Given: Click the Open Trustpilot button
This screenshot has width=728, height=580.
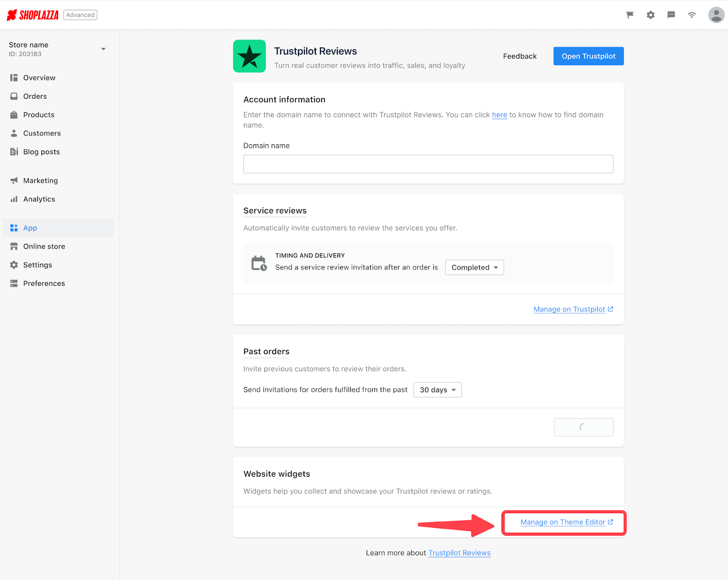Looking at the screenshot, I should [x=588, y=56].
